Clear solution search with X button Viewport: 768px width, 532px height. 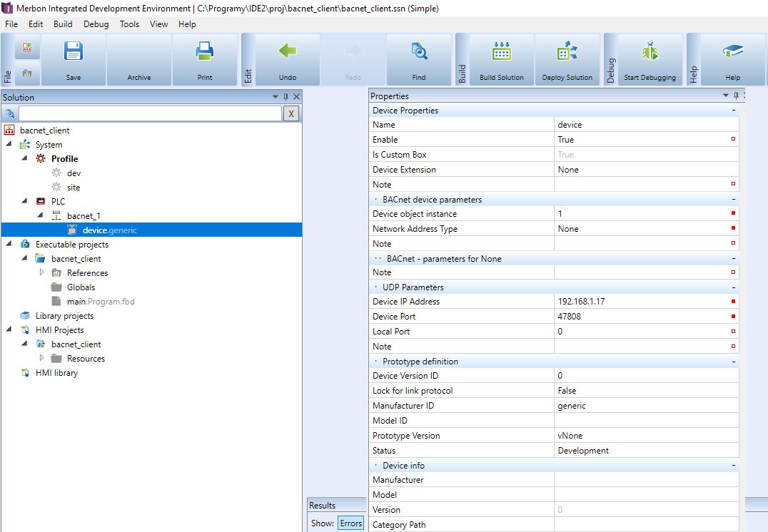tap(291, 113)
